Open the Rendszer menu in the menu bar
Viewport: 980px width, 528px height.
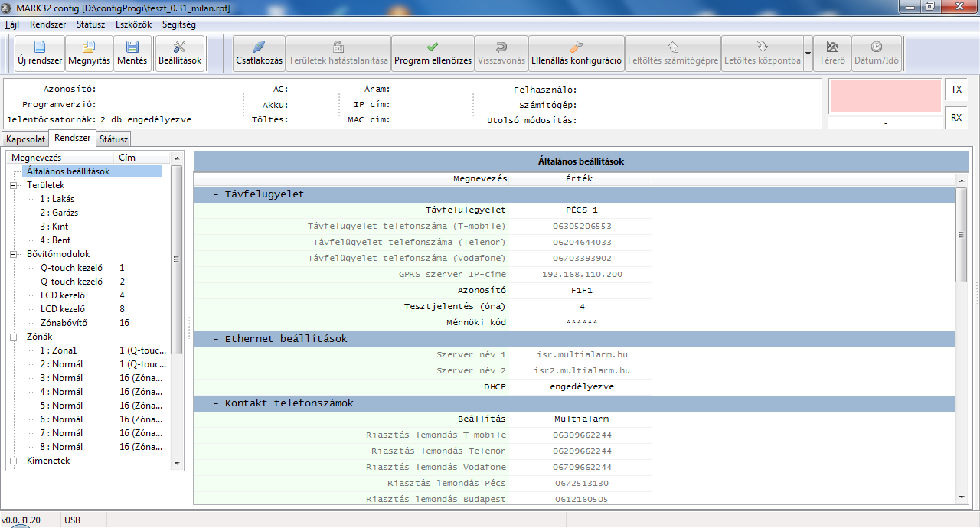pos(48,24)
